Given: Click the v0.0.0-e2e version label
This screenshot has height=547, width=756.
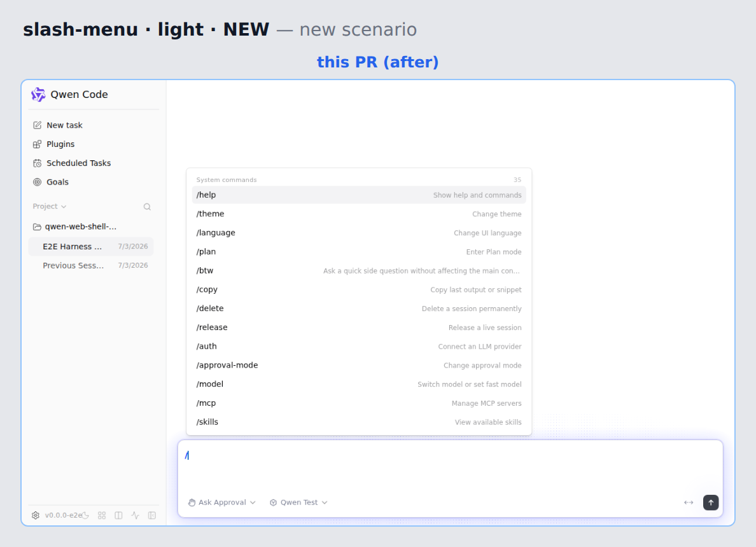Looking at the screenshot, I should click(64, 515).
